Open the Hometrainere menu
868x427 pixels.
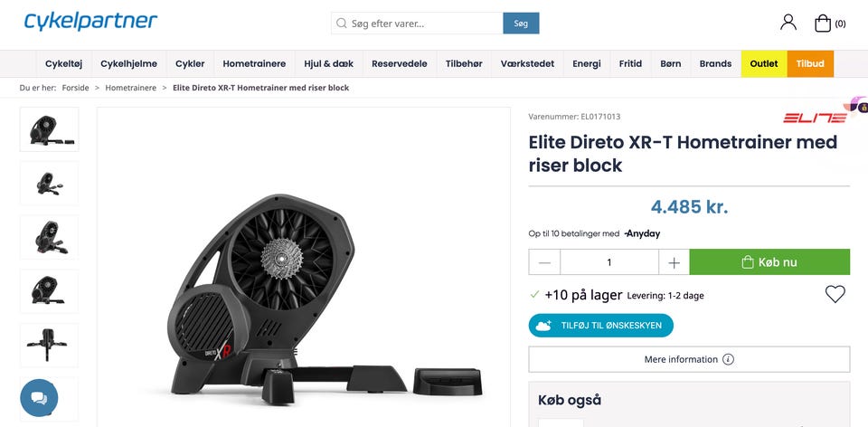[254, 63]
